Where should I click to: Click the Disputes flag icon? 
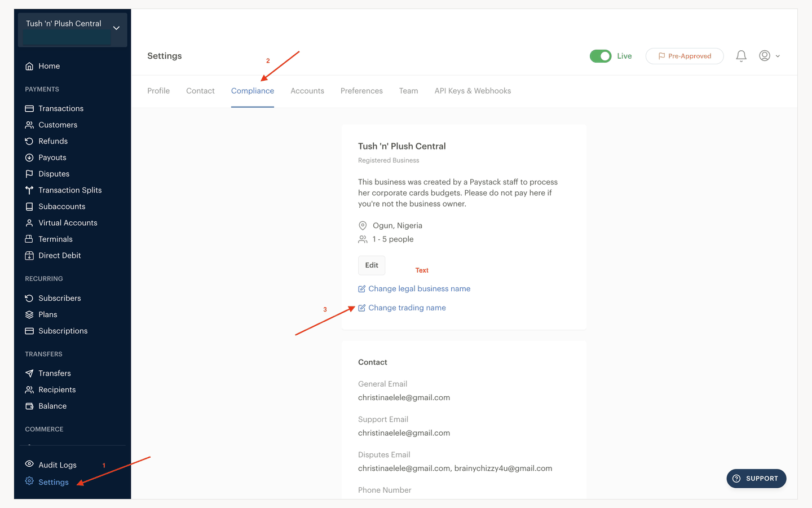(29, 174)
